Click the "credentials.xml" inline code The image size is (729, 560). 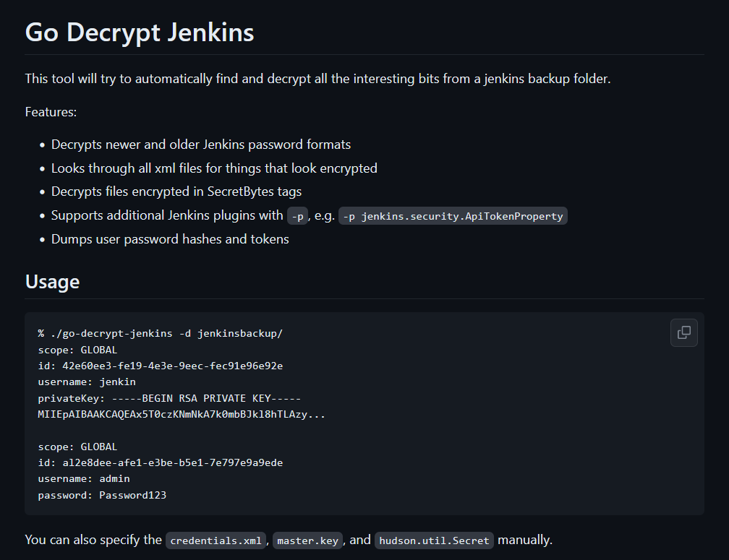216,540
